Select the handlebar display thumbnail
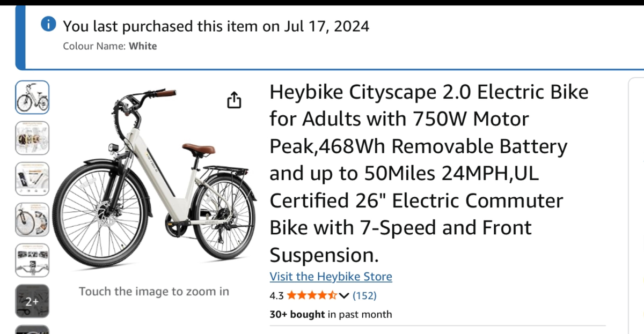The width and height of the screenshot is (644, 334). (32, 261)
